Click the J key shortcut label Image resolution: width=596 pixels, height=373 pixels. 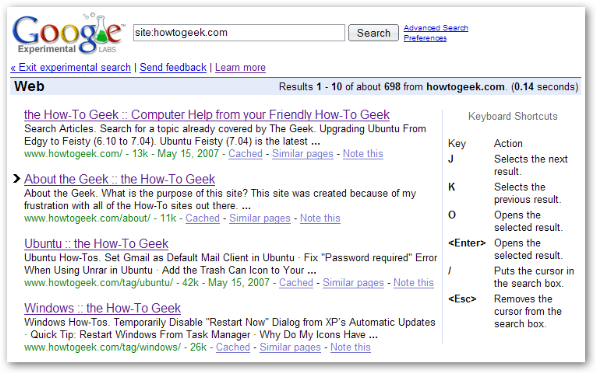pos(451,159)
